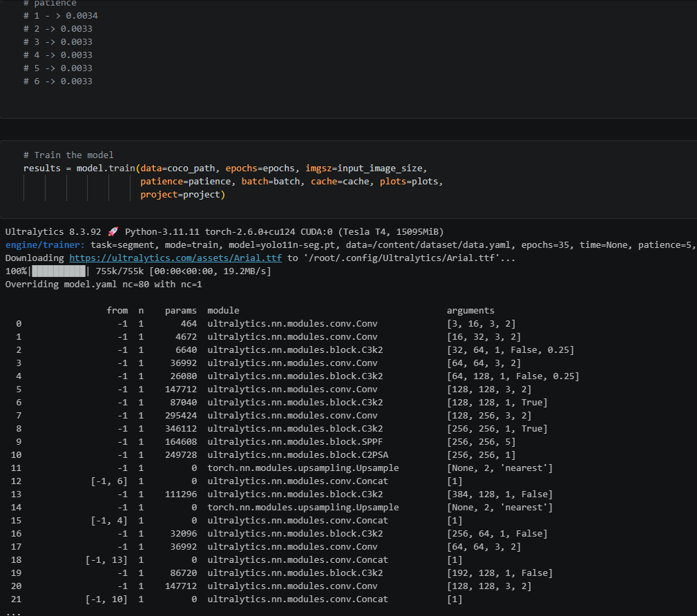Click the "engine/trainer:" label
The height and width of the screenshot is (616, 697).
(x=45, y=245)
